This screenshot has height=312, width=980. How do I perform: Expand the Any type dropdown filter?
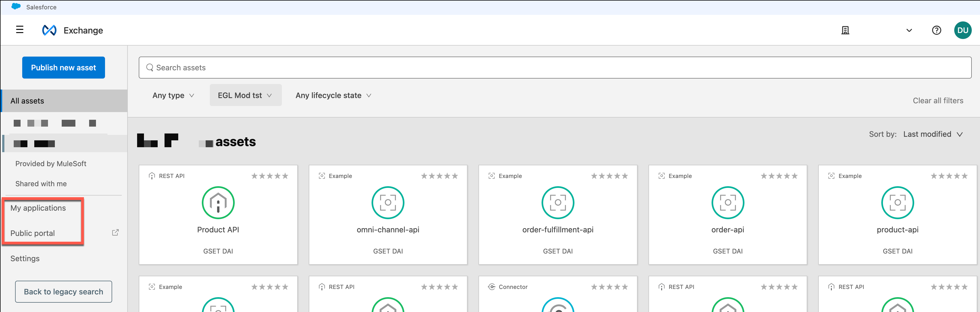pyautogui.click(x=172, y=95)
